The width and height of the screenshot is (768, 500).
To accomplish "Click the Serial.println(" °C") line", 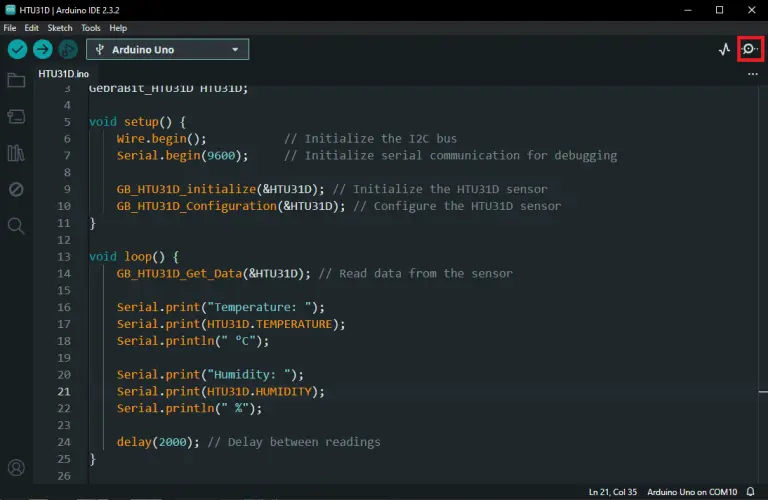I will (192, 341).
